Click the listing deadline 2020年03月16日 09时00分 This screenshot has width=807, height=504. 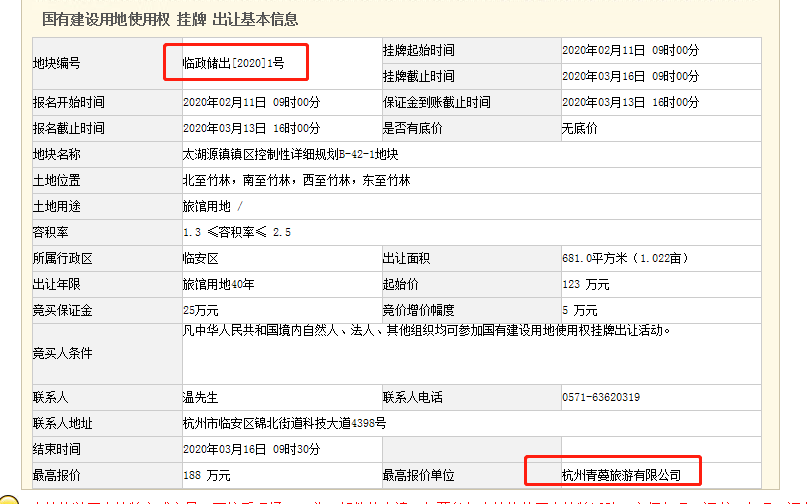(630, 76)
